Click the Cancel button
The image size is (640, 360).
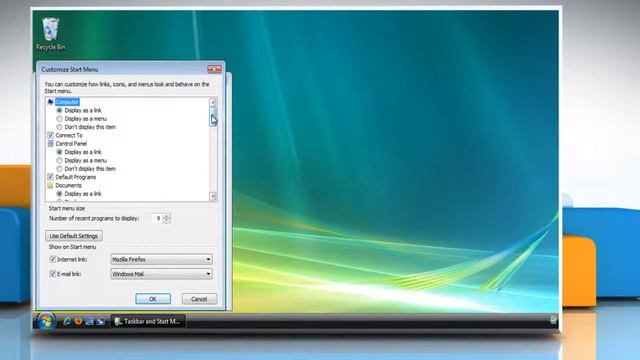coord(199,299)
